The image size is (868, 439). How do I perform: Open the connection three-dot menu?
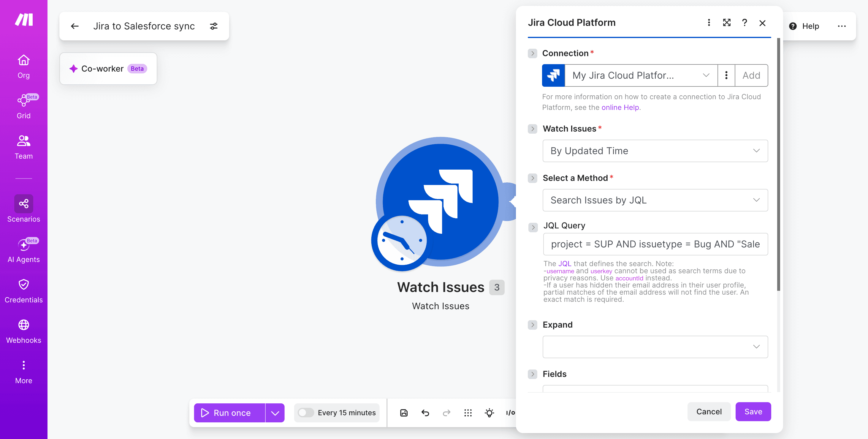(x=726, y=75)
